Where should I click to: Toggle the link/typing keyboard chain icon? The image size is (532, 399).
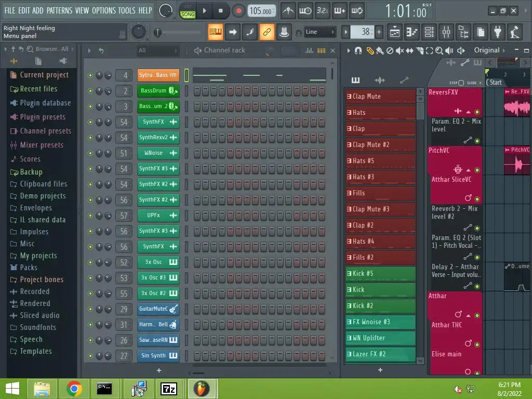point(267,32)
